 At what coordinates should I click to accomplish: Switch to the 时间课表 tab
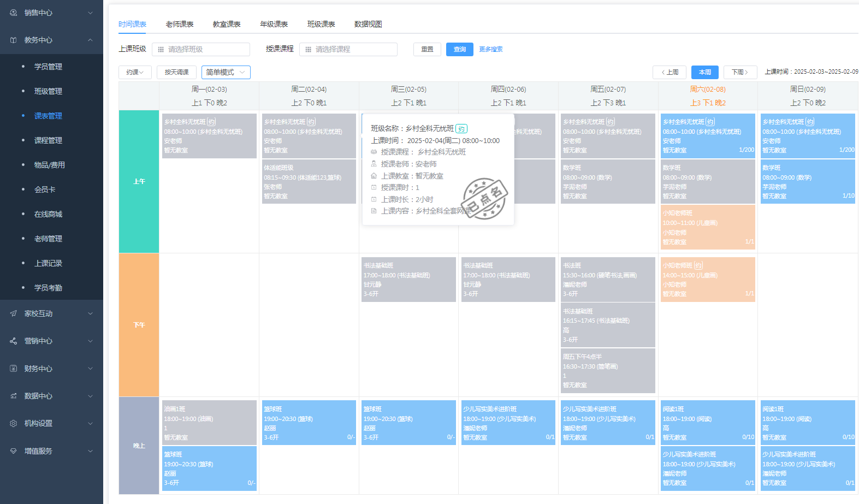click(132, 24)
